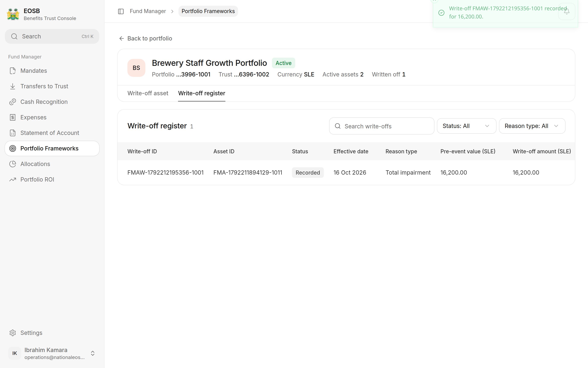This screenshot has width=588, height=368.
Task: Click the Fund Manager breadcrumb
Action: point(148,11)
